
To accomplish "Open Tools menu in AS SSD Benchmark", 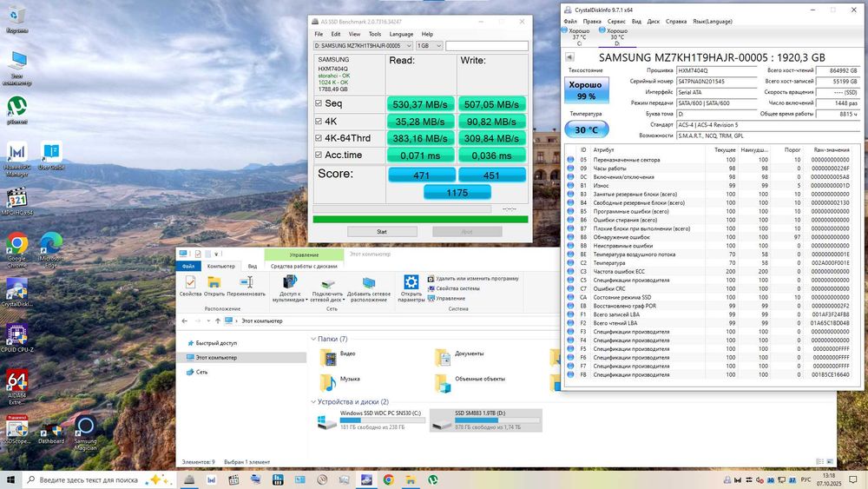I will pos(375,34).
